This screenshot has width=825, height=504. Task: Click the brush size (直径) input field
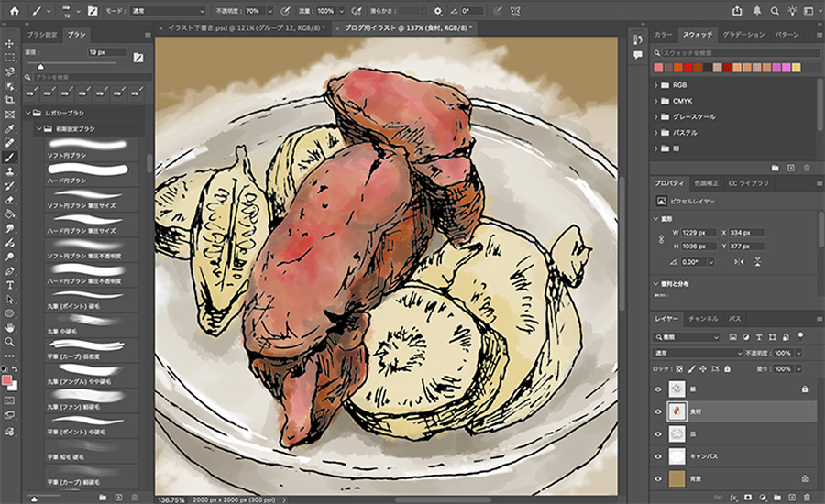tap(107, 54)
